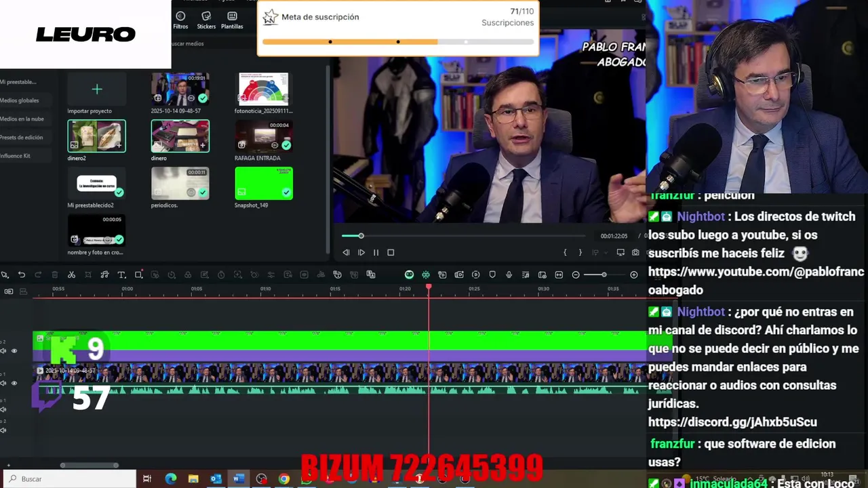Open Task View on the taskbar

tap(147, 479)
